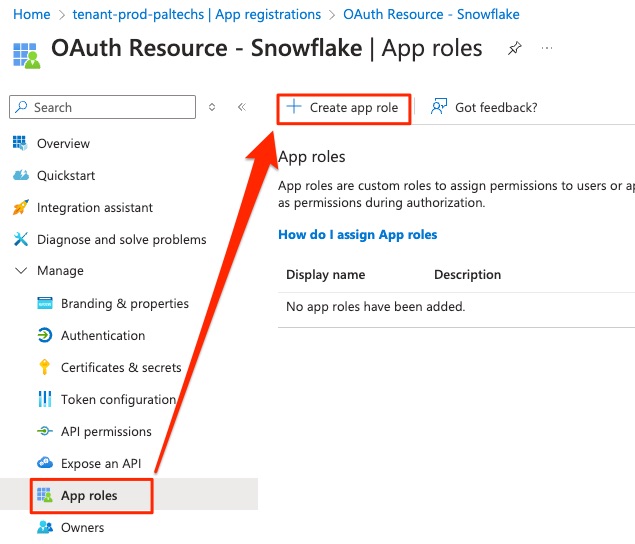
Task: Click the Integration assistant rocket icon
Action: (x=20, y=207)
